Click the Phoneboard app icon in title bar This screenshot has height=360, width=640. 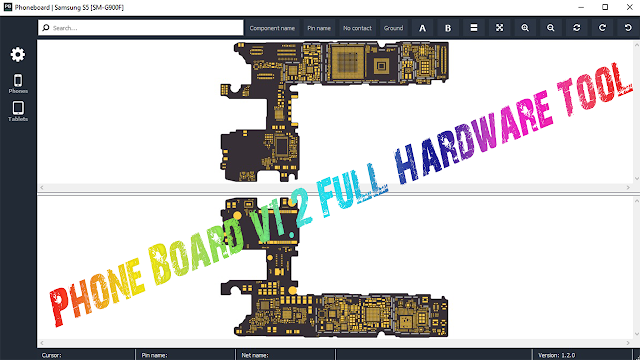click(x=7, y=7)
